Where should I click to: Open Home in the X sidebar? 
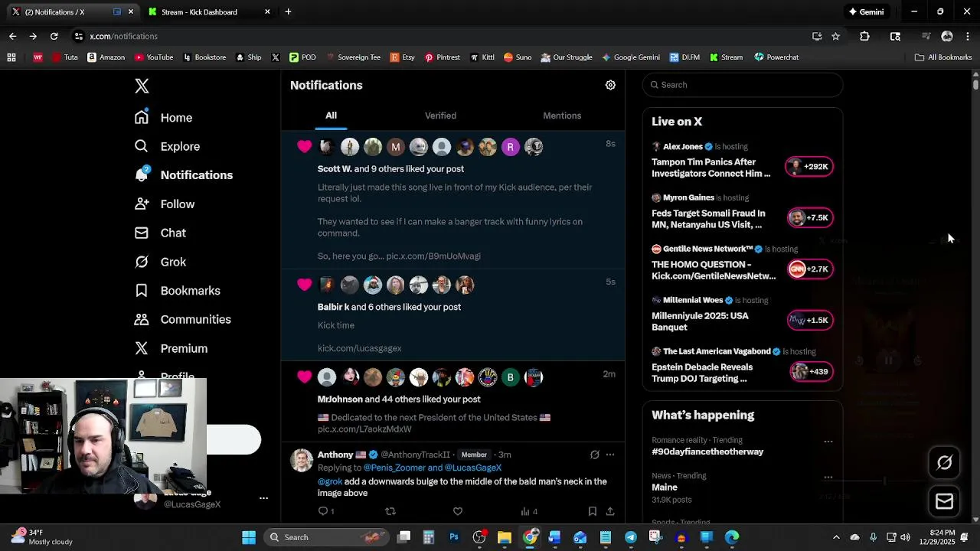pyautogui.click(x=163, y=118)
